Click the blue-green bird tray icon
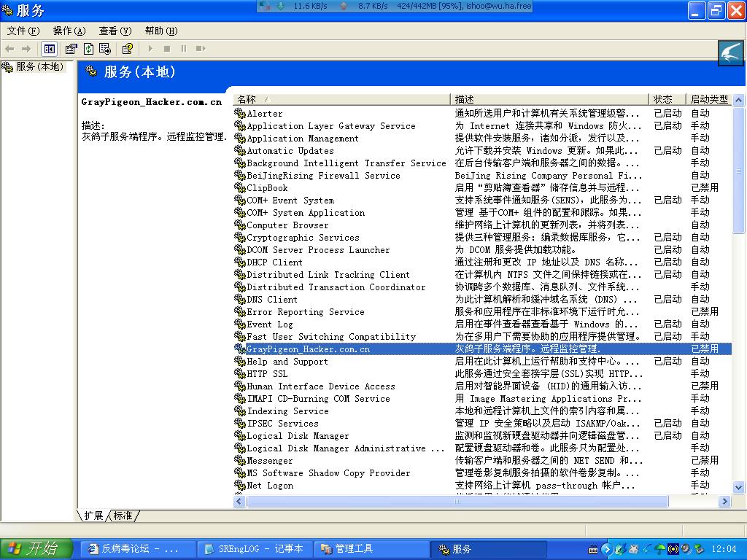 620,549
